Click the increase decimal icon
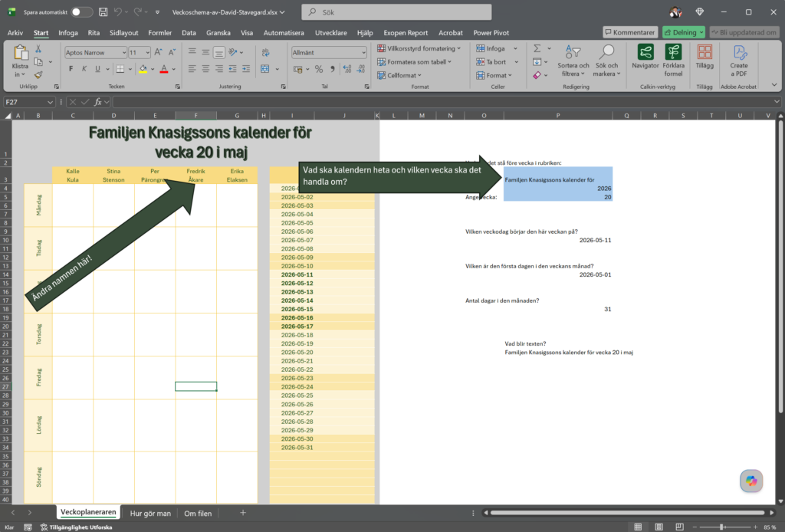 (x=347, y=69)
